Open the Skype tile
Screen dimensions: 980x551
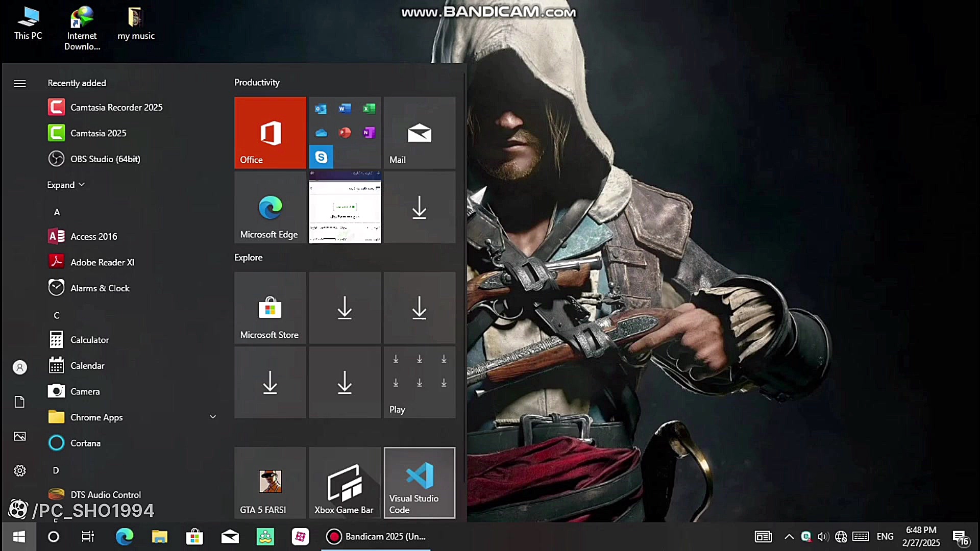click(x=321, y=157)
